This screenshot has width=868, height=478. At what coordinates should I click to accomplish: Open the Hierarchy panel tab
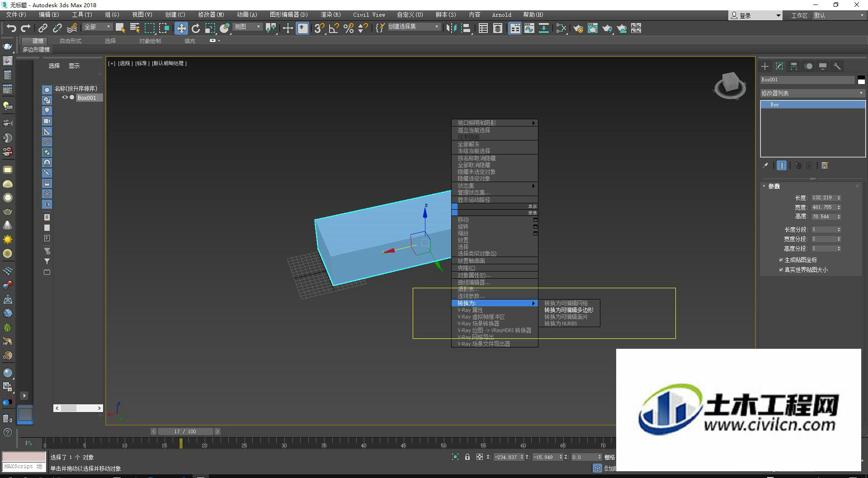(x=794, y=66)
